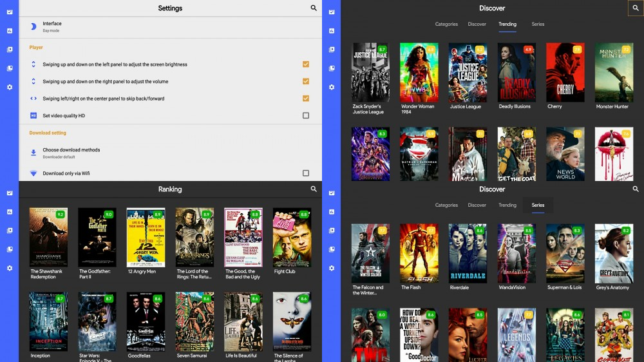The width and height of the screenshot is (644, 362).
Task: Open the 12 Angry Men poster
Action: click(146, 237)
